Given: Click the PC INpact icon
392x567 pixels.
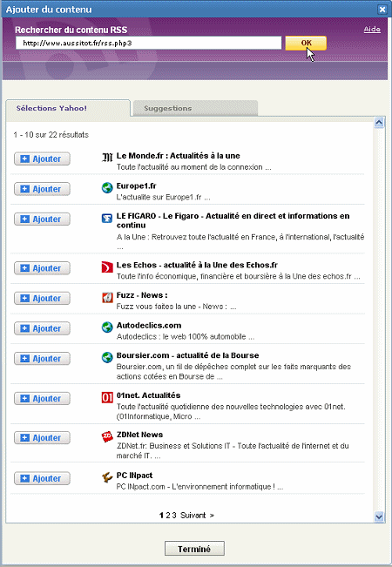Looking at the screenshot, I should click(x=107, y=477).
